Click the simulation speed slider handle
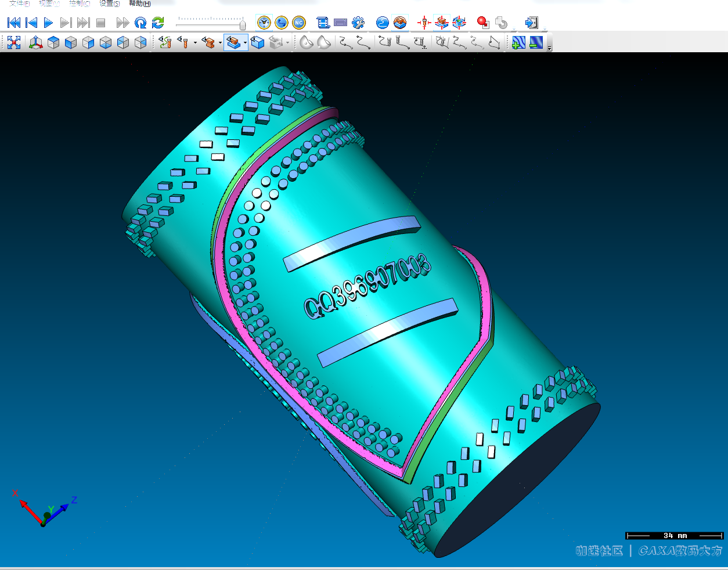Viewport: 728px width, 570px height. (x=243, y=24)
